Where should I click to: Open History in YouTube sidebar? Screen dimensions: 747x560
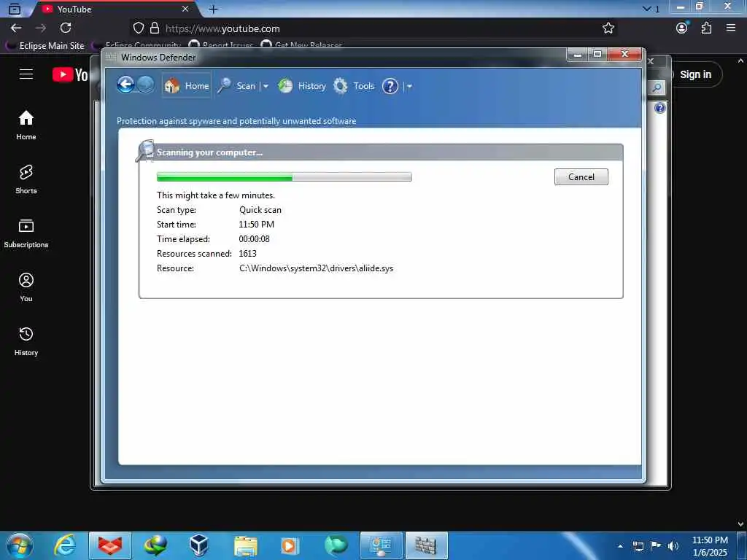(26, 341)
